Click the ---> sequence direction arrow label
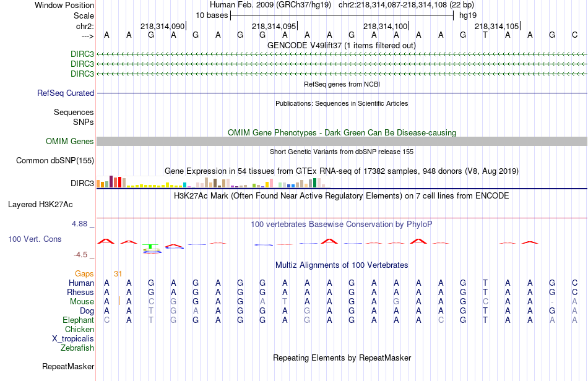 tap(87, 36)
